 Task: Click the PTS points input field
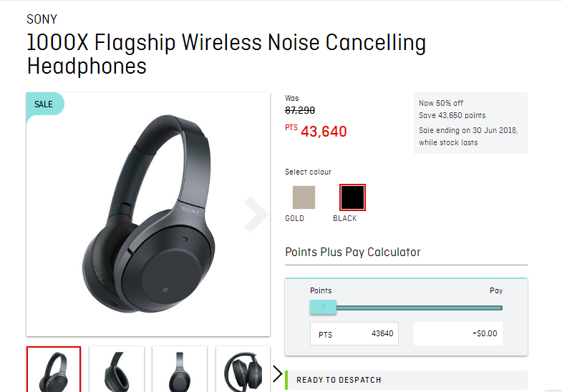pos(354,334)
